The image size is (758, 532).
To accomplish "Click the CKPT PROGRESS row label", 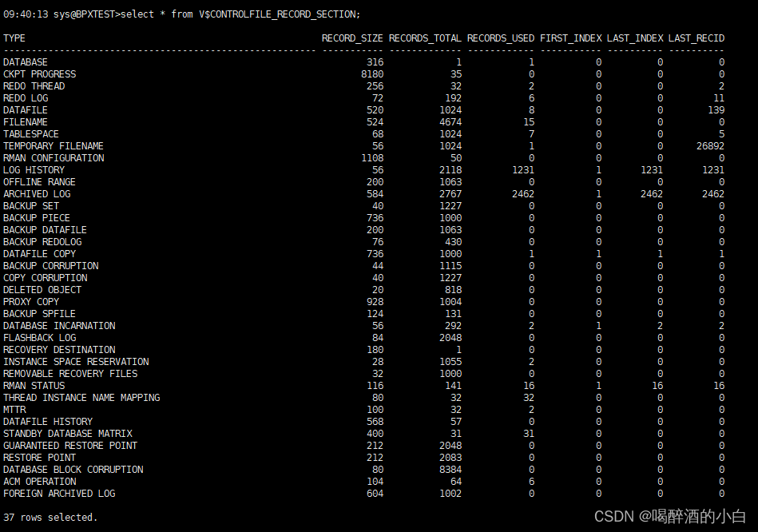I will [40, 74].
